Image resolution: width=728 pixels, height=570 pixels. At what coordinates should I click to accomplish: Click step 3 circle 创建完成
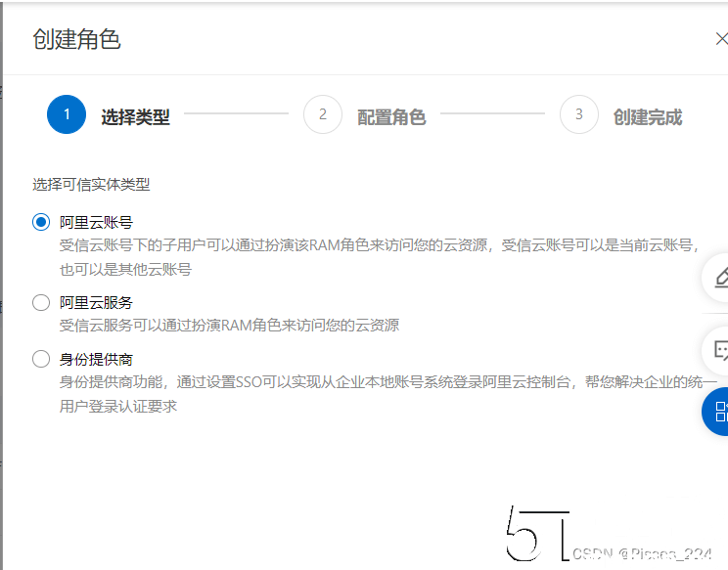(579, 114)
